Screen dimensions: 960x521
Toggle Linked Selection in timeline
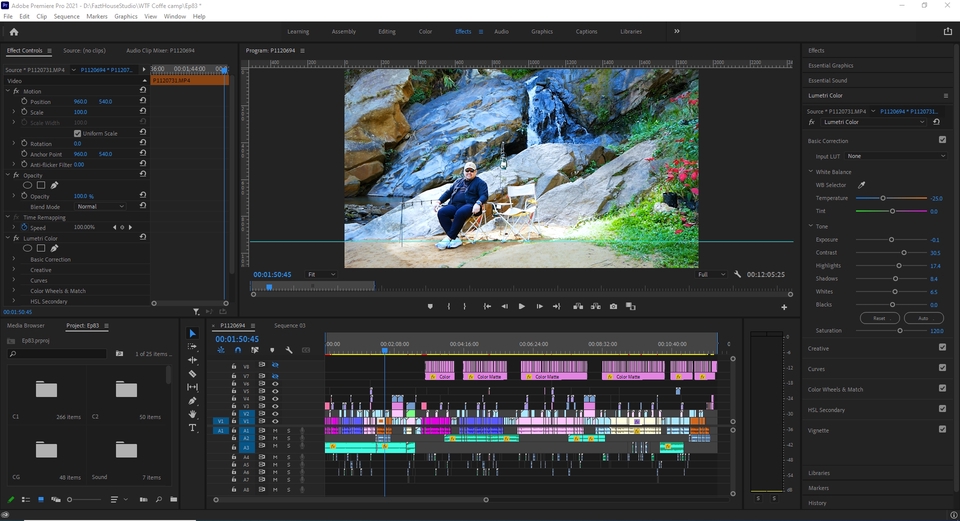click(x=255, y=350)
